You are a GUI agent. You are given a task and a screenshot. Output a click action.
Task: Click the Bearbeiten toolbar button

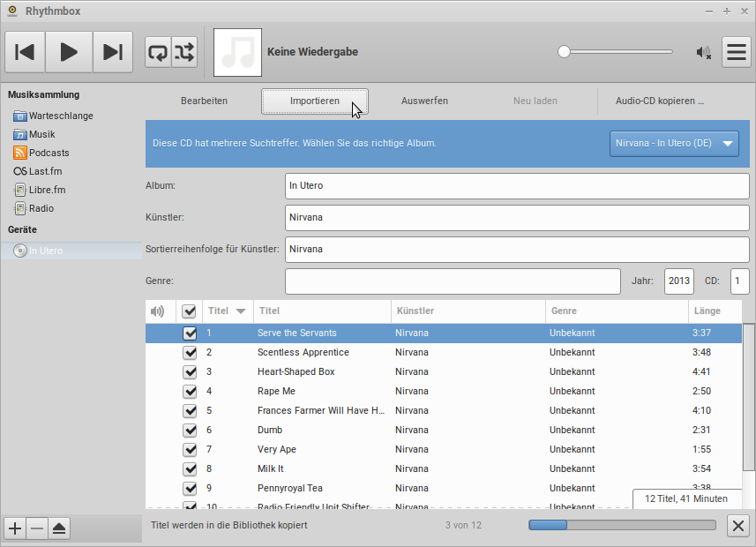(204, 101)
